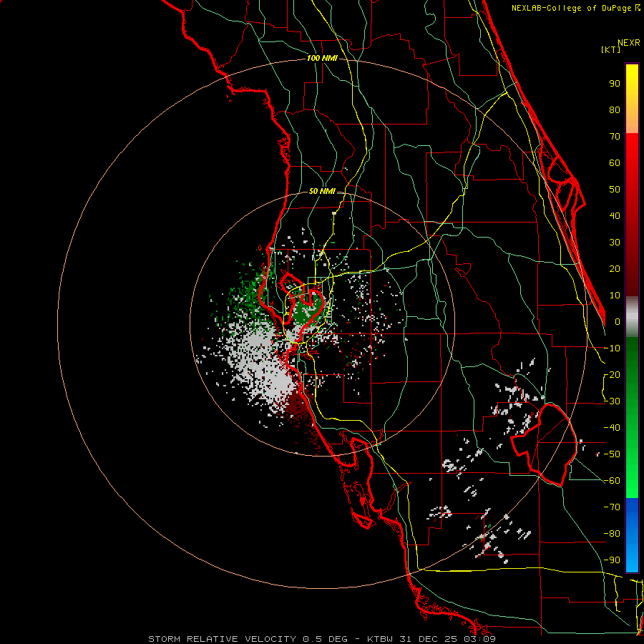The height and width of the screenshot is (644, 644).
Task: Click the -80 knot scale label
Action: [612, 534]
